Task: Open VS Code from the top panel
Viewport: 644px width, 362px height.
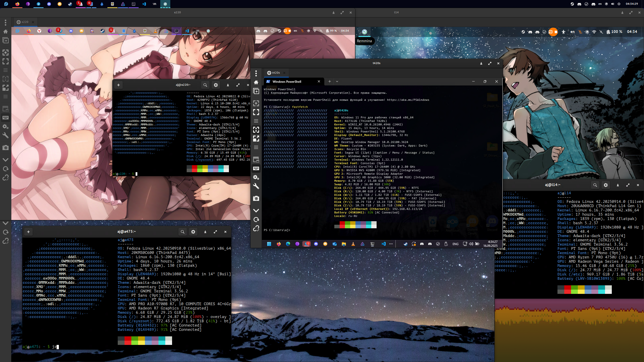Action: pyautogui.click(x=144, y=4)
